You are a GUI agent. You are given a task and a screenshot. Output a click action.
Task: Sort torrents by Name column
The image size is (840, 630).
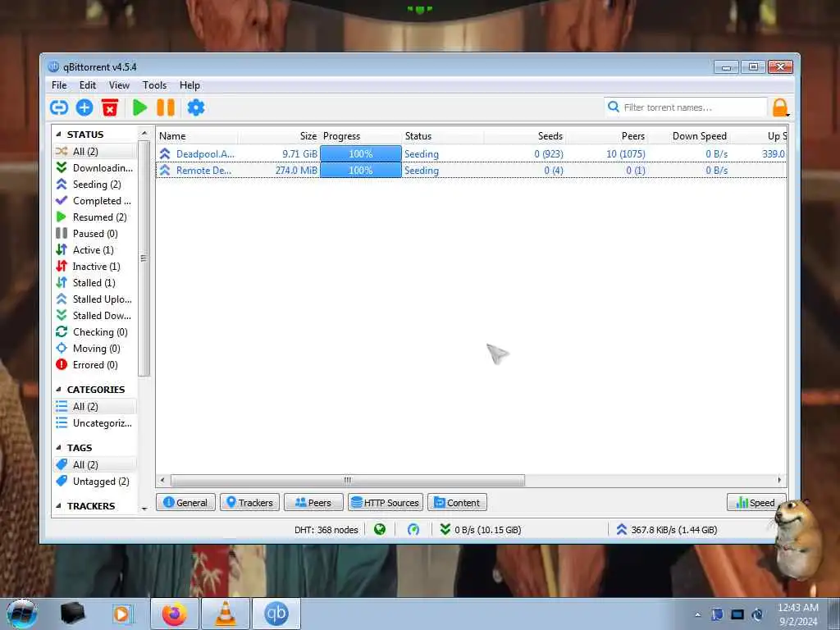point(197,136)
